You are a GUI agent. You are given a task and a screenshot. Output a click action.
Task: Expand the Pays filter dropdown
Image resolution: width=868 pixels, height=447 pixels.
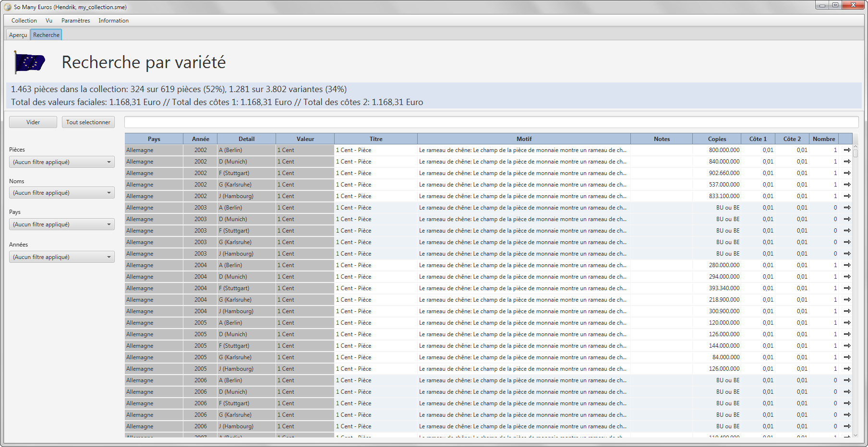(61, 224)
